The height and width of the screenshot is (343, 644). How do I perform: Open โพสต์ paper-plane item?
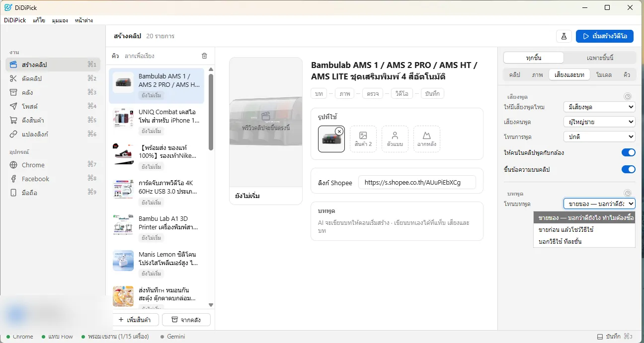click(x=53, y=106)
